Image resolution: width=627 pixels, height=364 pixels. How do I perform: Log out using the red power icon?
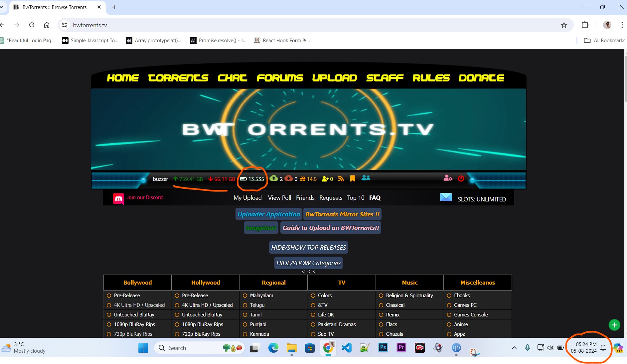pyautogui.click(x=461, y=179)
